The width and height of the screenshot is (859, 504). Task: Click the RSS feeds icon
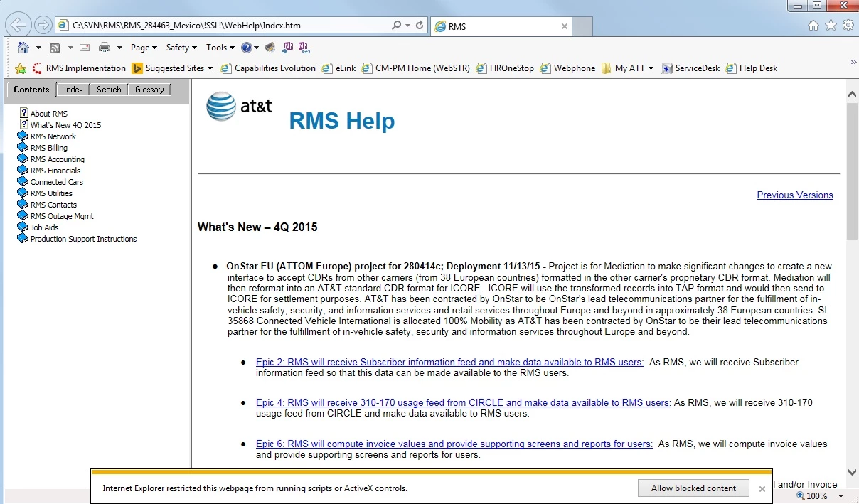tap(55, 48)
